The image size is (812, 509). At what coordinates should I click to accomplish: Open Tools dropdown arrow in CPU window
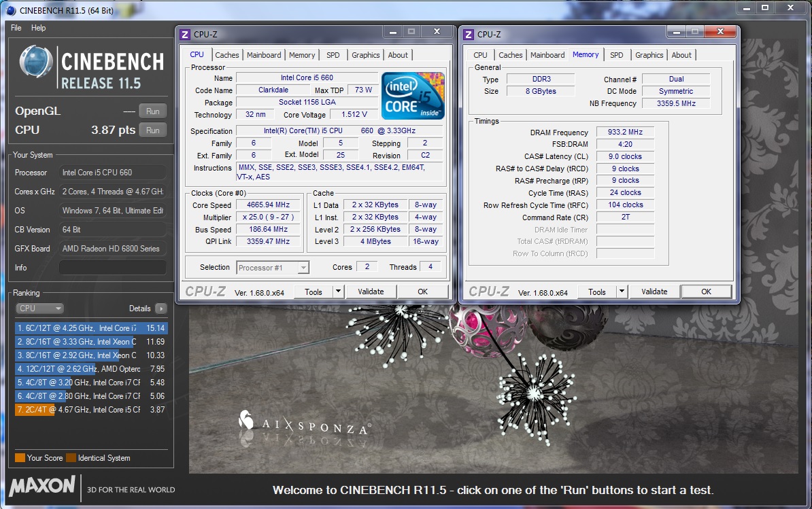338,292
